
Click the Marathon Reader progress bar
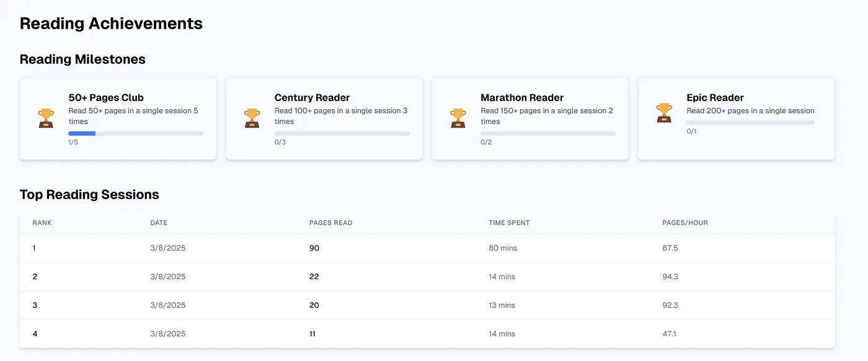point(548,133)
